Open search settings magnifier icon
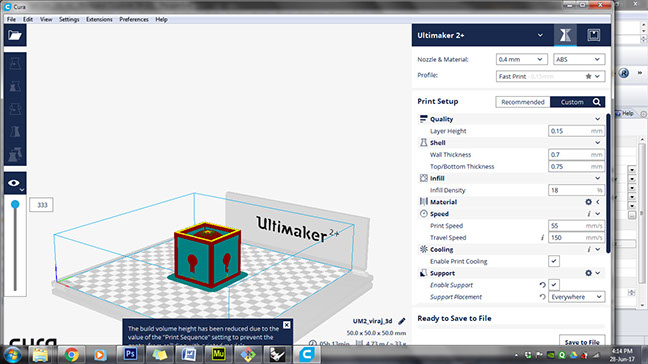 click(596, 102)
